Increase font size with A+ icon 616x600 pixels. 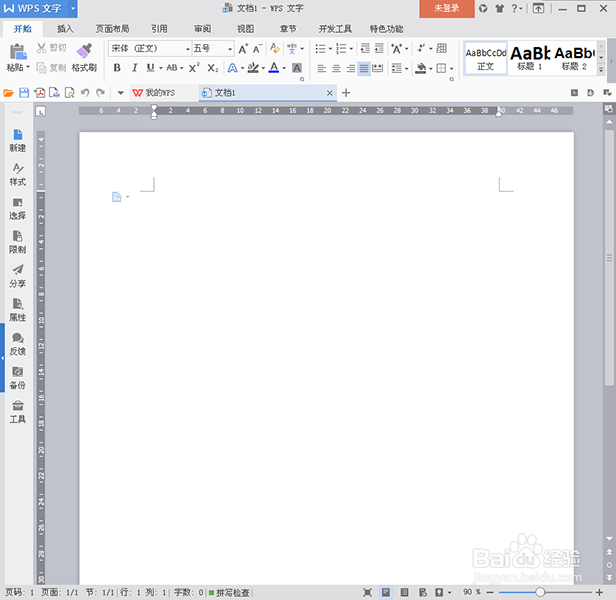243,49
